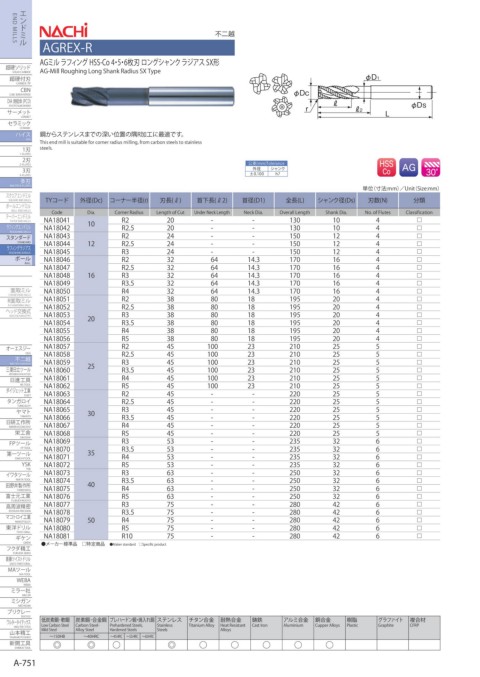Click the 分類 column header
Image resolution: width=480 pixels, height=677 pixels.
point(419,200)
